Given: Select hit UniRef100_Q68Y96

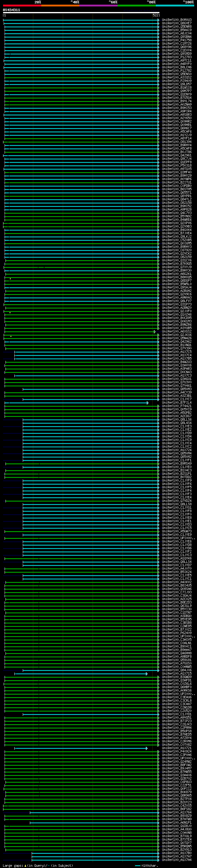Looking at the screenshot, I should pyautogui.click(x=176, y=47).
